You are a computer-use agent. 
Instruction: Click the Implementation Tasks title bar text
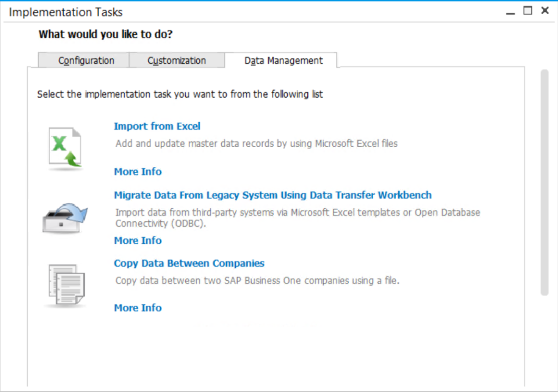pyautogui.click(x=65, y=11)
